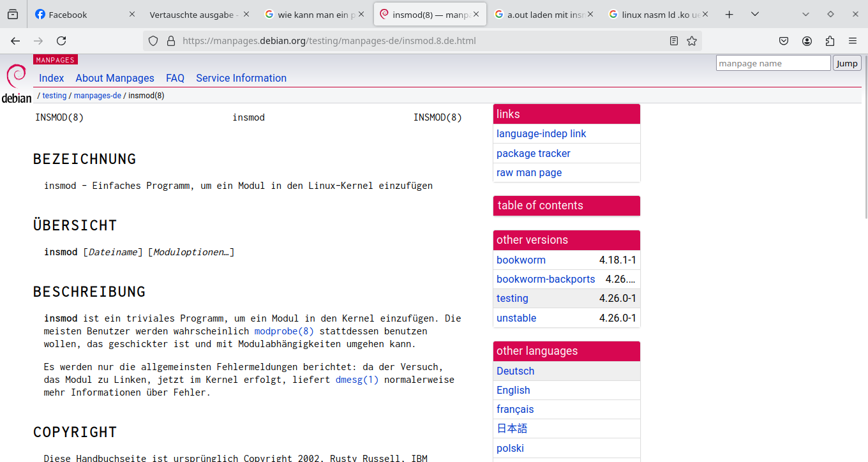
Task: Open a new browser tab
Action: point(730,14)
